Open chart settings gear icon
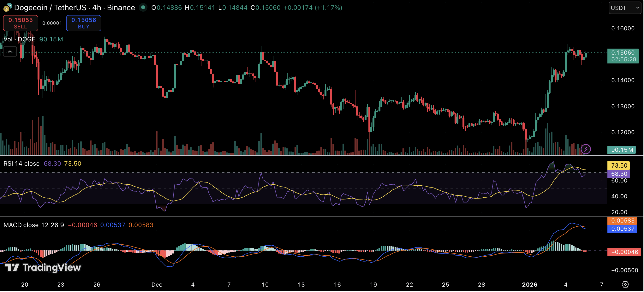 point(625,284)
